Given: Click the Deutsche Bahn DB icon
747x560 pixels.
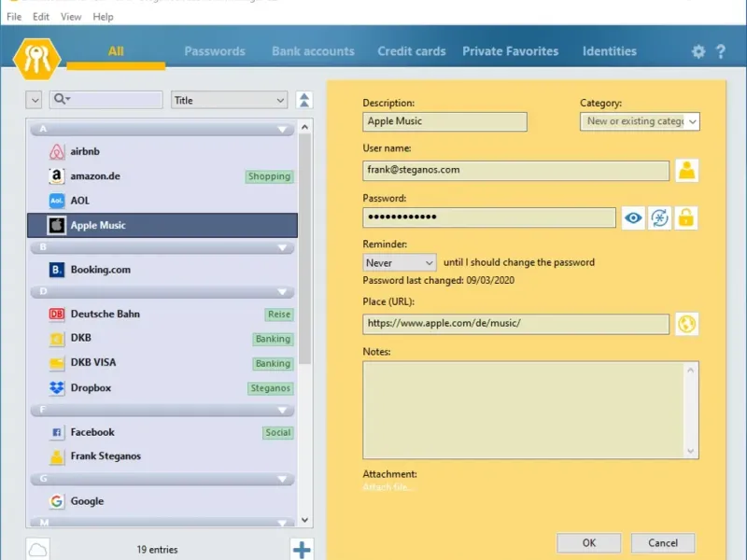Looking at the screenshot, I should [57, 314].
